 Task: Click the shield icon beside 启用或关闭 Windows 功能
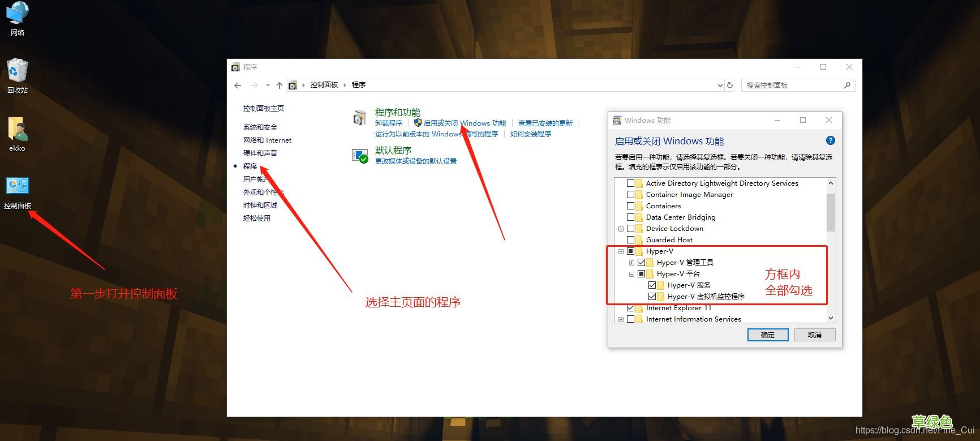[418, 123]
